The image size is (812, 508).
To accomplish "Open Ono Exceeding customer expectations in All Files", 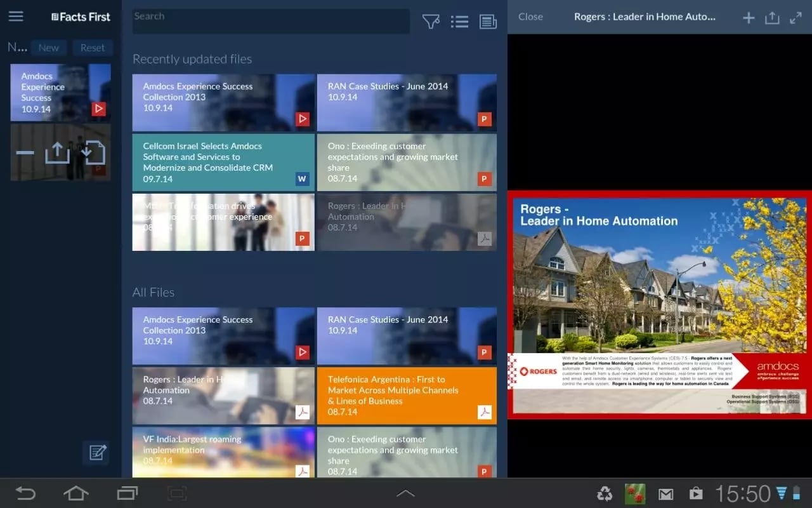I will click(x=407, y=452).
